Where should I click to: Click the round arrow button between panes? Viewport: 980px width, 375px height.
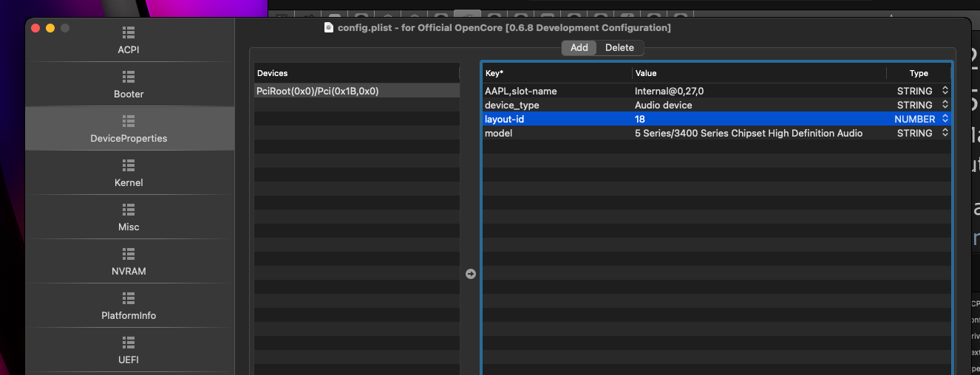(471, 274)
